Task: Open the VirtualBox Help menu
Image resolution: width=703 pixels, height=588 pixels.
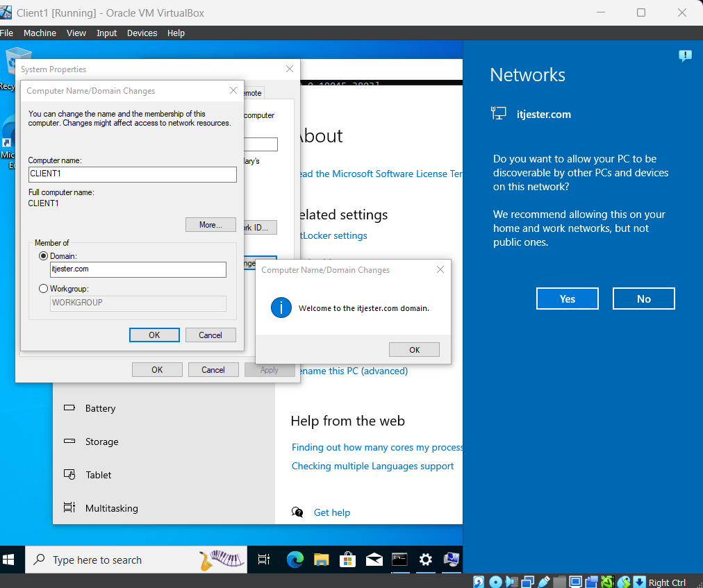Action: 176,33
